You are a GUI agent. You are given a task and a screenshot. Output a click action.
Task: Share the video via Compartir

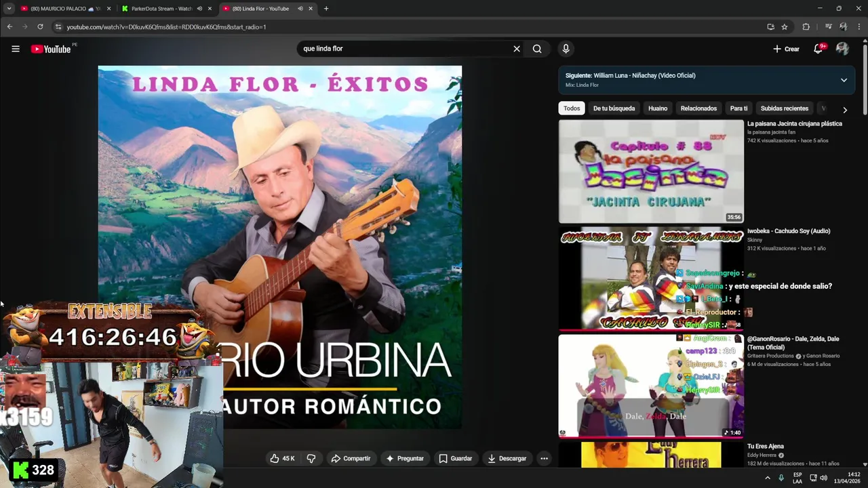(351, 458)
